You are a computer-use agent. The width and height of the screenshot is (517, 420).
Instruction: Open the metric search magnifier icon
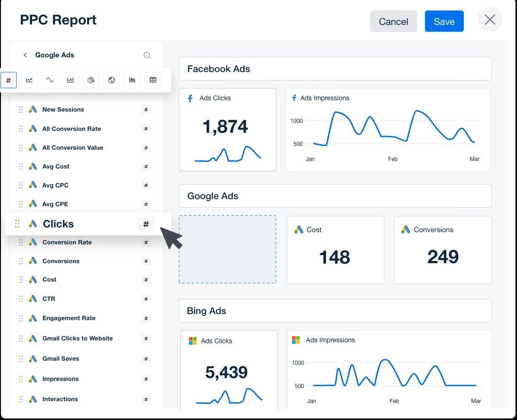point(147,56)
